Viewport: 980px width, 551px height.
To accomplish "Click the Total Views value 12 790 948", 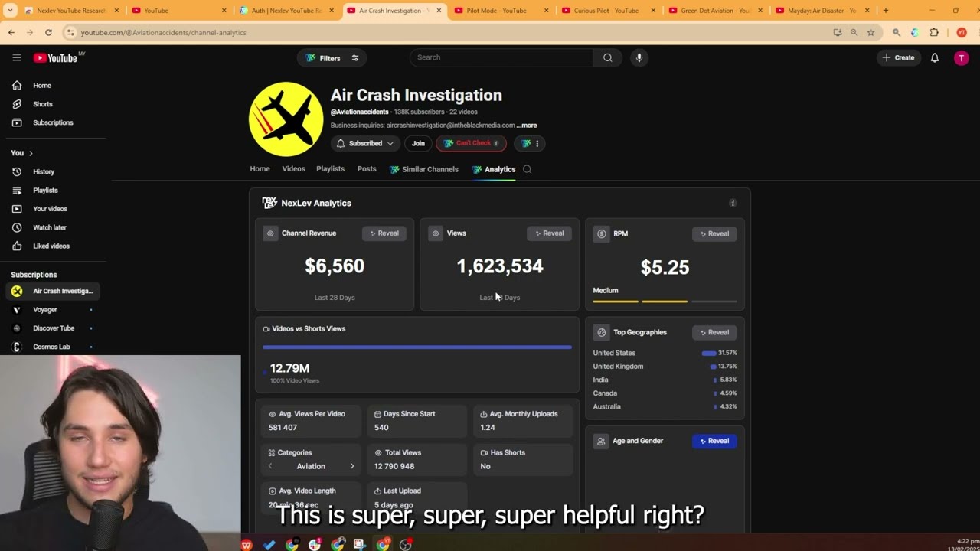I will (x=394, y=466).
